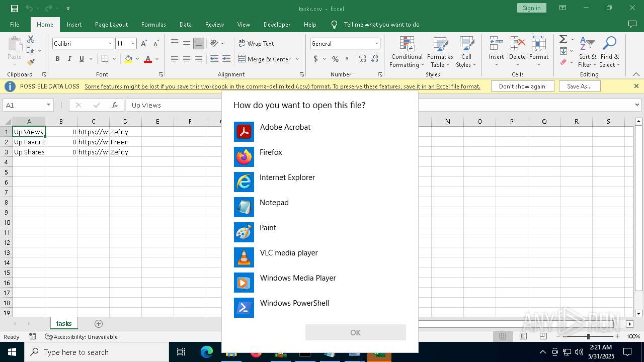Select the tasks sheet tab
Viewport: 644px width, 362px height.
click(64, 324)
